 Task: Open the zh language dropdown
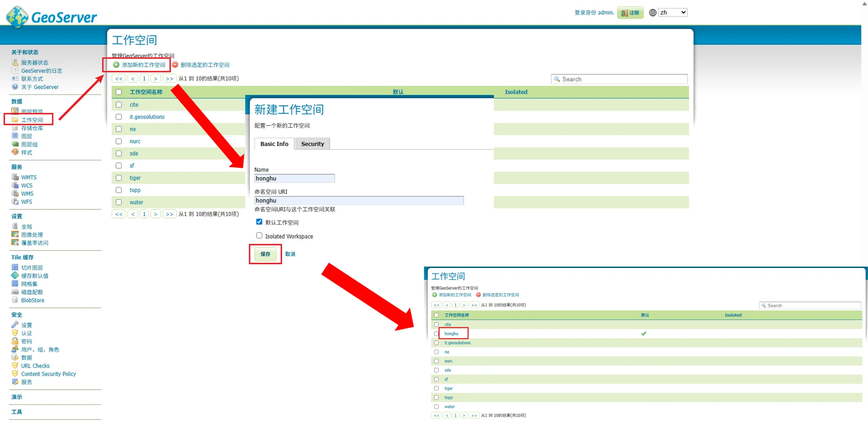click(x=672, y=13)
